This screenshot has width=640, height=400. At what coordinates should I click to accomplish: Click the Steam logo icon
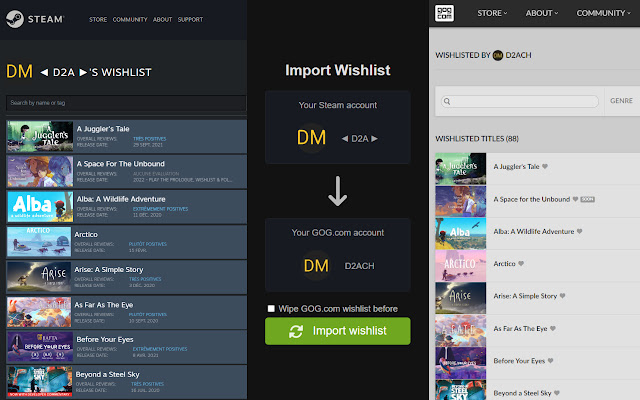(15, 19)
